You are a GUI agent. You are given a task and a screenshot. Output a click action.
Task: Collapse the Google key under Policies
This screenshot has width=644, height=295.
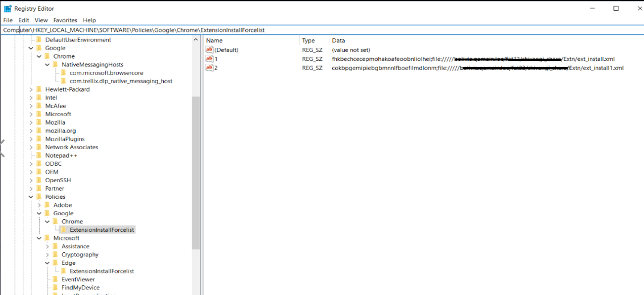pos(39,213)
